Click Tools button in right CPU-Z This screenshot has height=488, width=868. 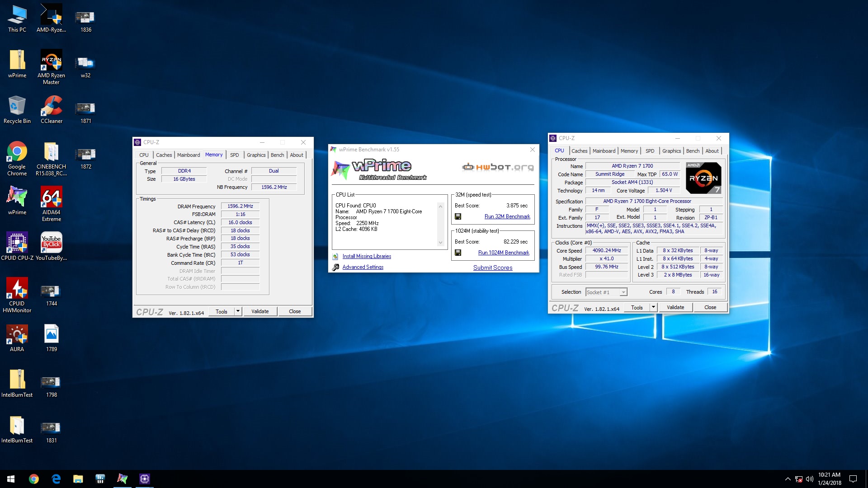pos(637,307)
